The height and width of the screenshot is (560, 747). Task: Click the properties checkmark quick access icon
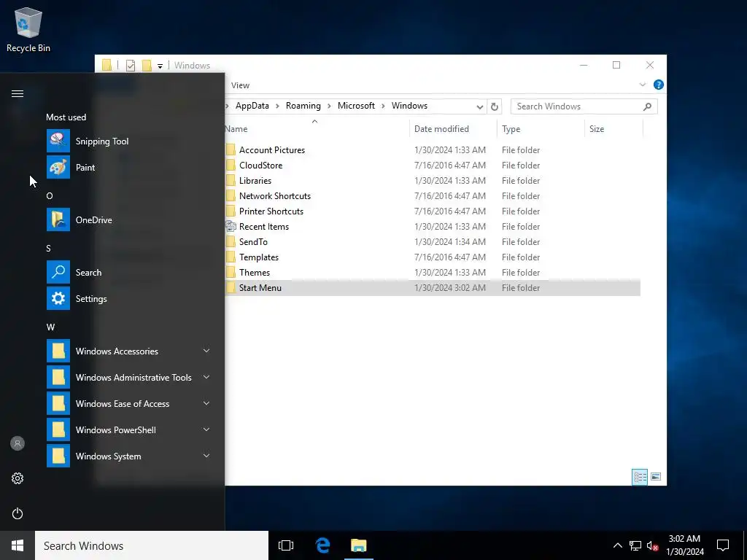click(x=131, y=66)
